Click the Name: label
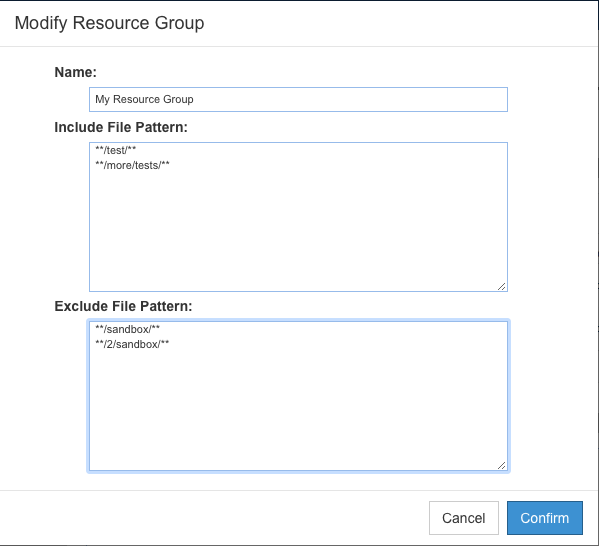 tap(76, 72)
